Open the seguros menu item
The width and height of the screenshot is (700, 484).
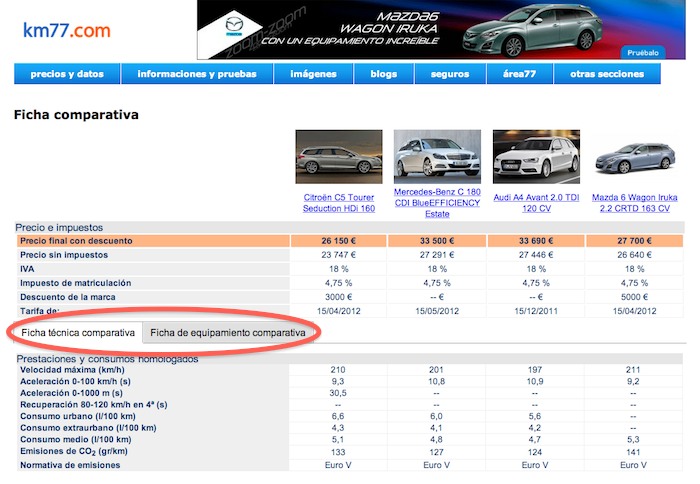tap(450, 74)
